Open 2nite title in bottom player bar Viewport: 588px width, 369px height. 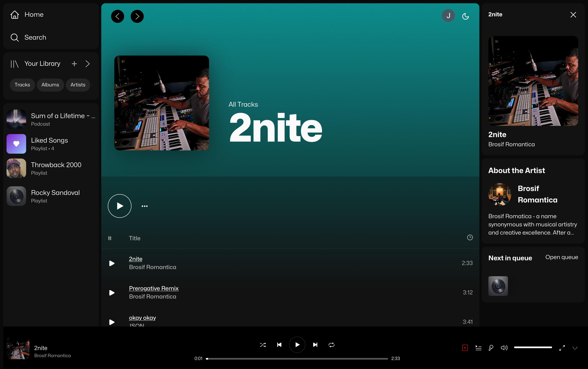coord(41,348)
